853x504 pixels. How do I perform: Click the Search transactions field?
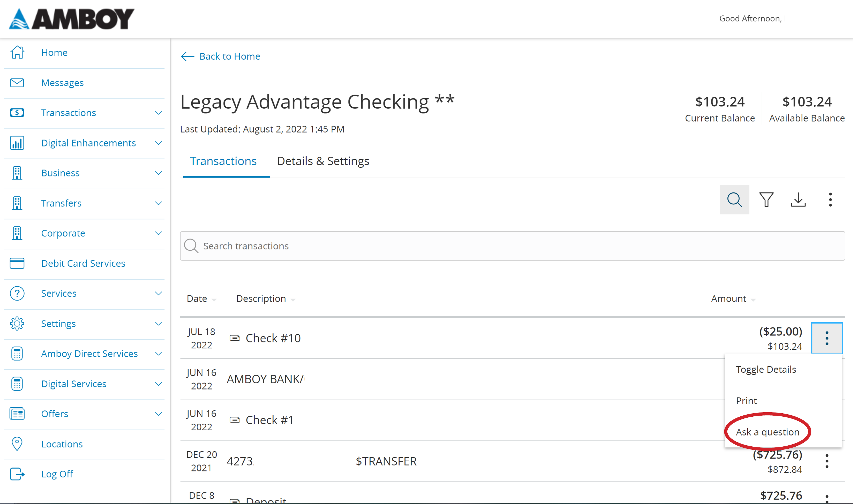tap(512, 246)
